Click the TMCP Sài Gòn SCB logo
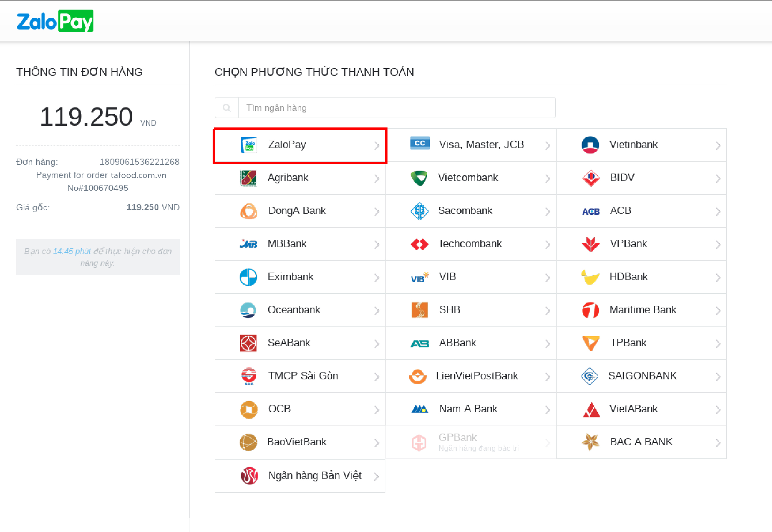Viewport: 772px width, 532px height. click(x=249, y=376)
